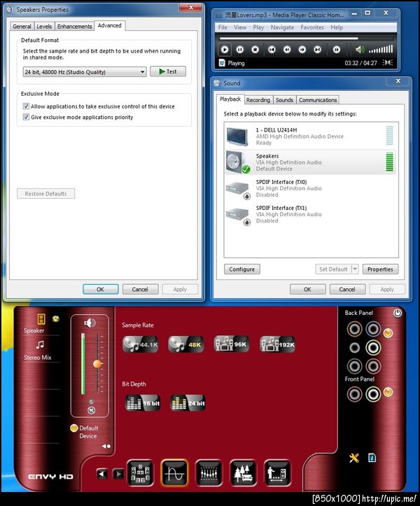Click the Media Player seek bar
The width and height of the screenshot is (420, 506).
(307, 38)
